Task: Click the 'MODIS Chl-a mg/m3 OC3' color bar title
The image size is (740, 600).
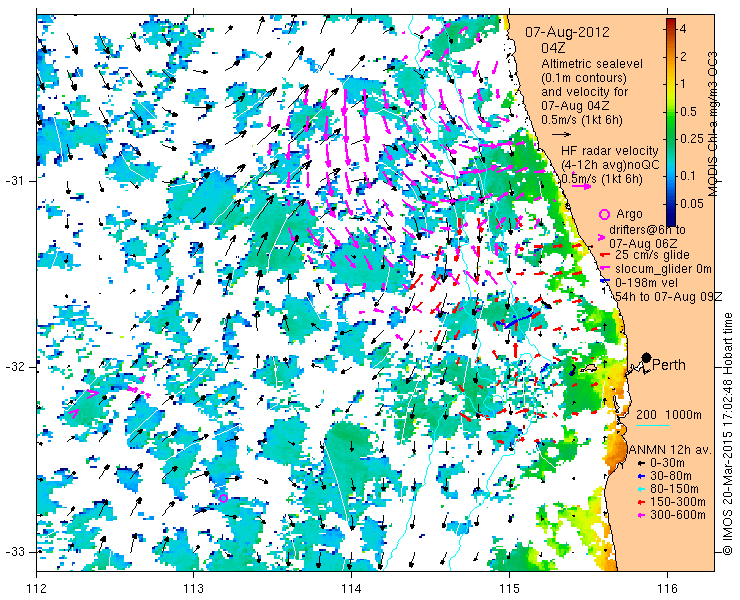Action: pyautogui.click(x=712, y=124)
